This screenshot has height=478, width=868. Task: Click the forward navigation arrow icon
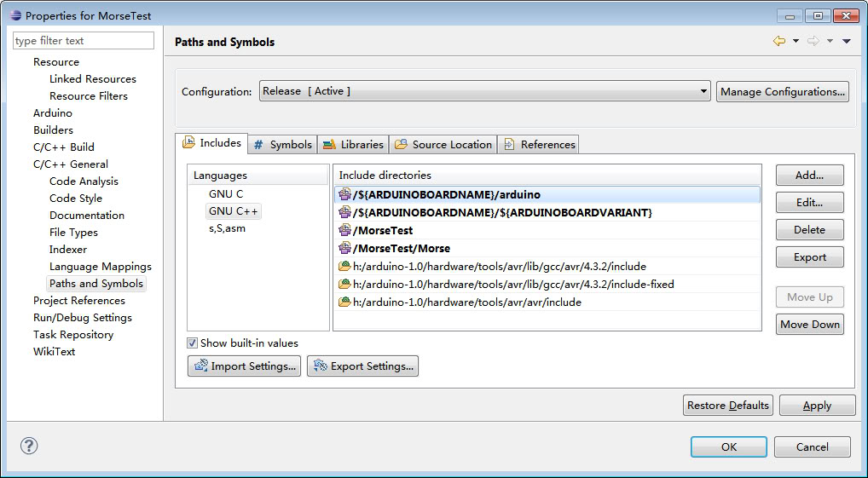point(813,41)
